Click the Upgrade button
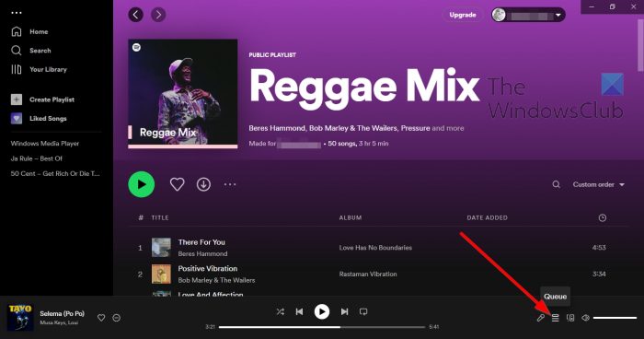The width and height of the screenshot is (644, 339). 463,15
